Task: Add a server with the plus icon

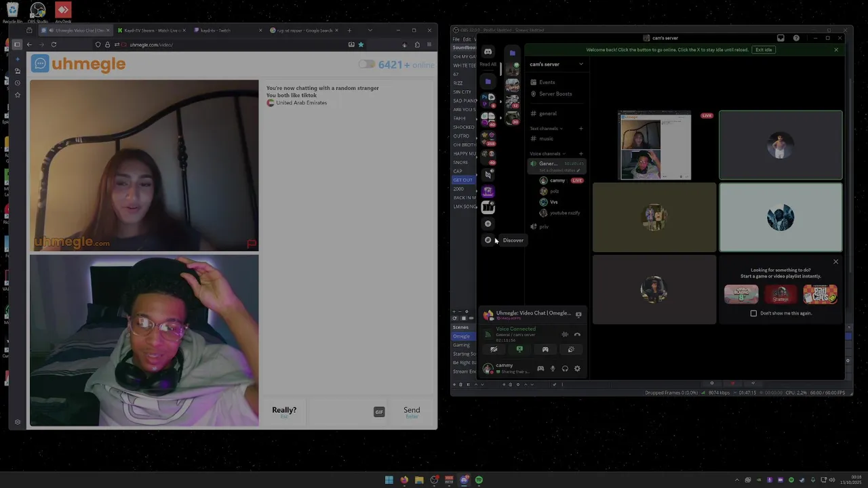Action: pos(488,224)
